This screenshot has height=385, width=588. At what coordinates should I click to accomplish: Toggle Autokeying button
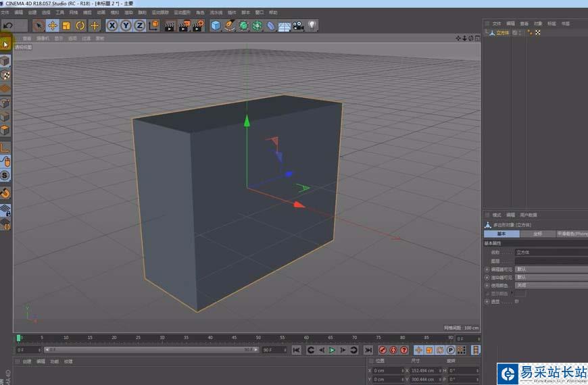pos(393,350)
